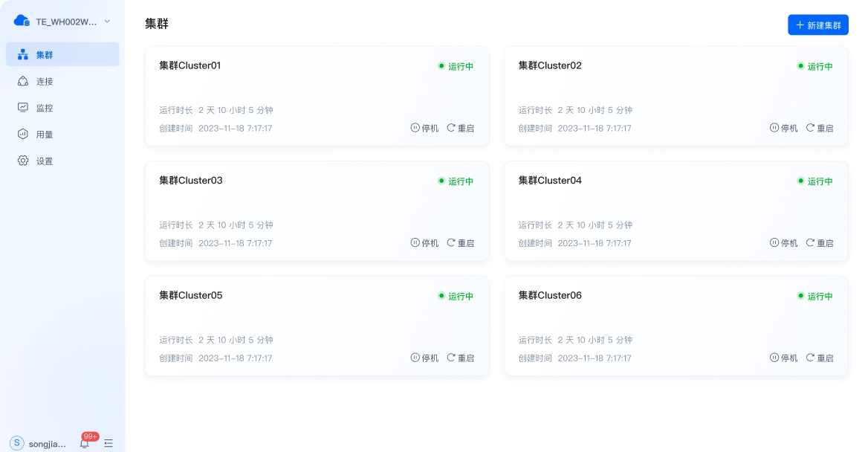Stop Cluster01 via 停机 button
Image resolution: width=868 pixels, height=452 pixels.
pos(424,128)
